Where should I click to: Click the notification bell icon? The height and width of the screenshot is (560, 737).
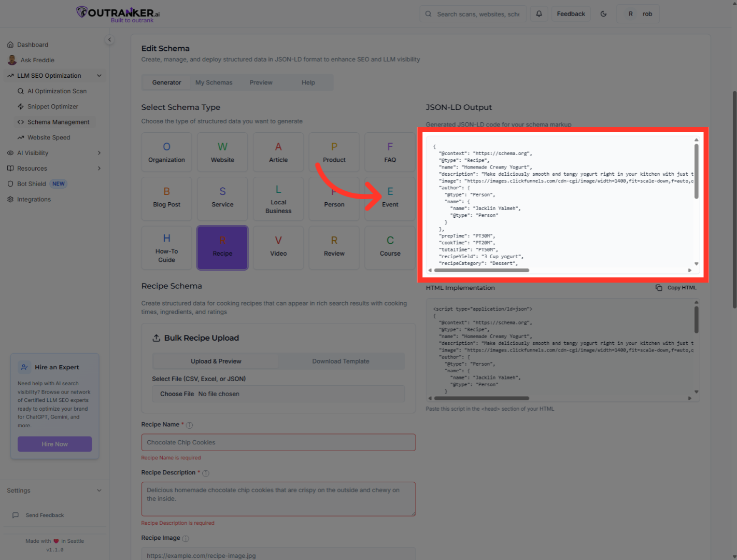tap(538, 13)
